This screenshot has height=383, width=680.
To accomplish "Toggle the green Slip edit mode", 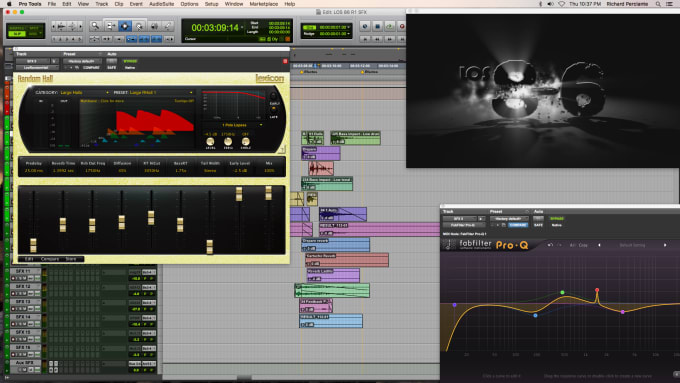I will (x=17, y=34).
